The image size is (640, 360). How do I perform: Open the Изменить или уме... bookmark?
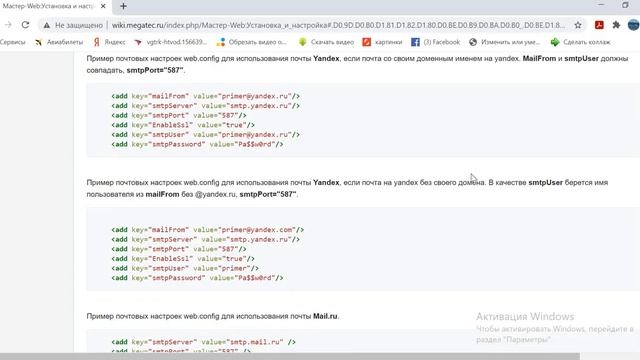[x=504, y=42]
